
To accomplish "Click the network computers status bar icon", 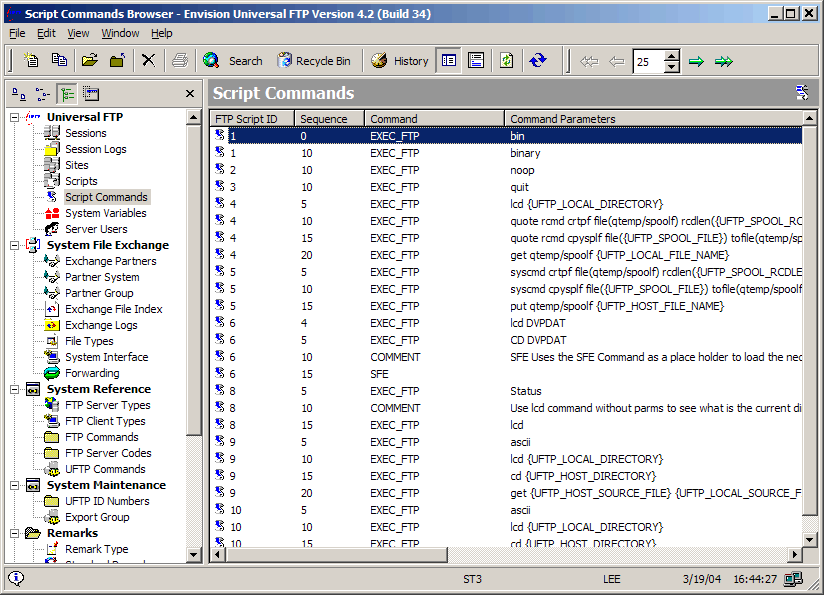I will point(794,579).
